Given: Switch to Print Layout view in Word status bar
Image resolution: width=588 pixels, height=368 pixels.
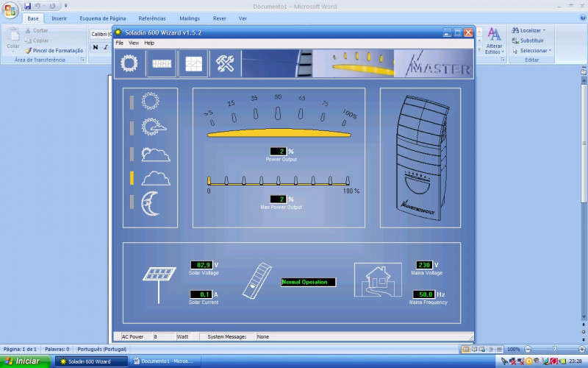Looking at the screenshot, I should point(466,349).
